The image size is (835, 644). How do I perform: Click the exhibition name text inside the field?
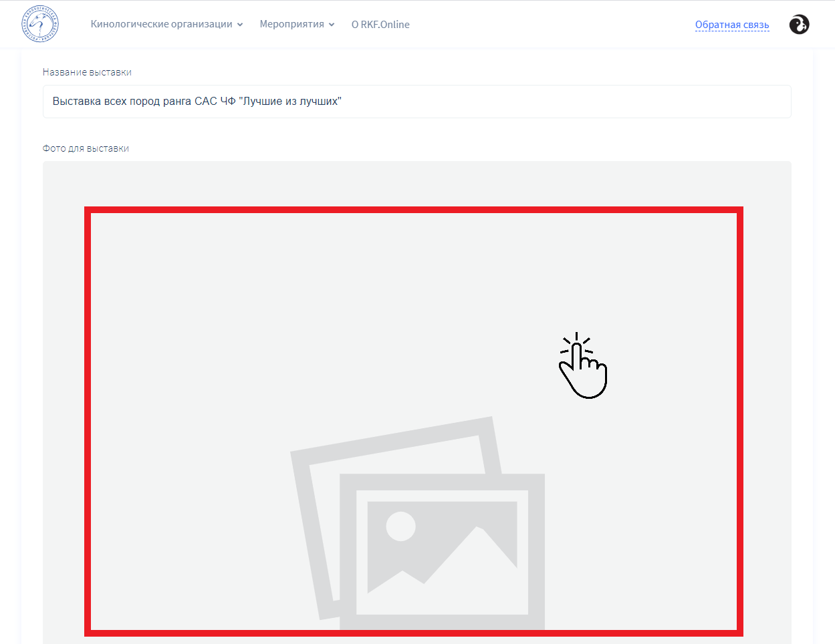(197, 102)
